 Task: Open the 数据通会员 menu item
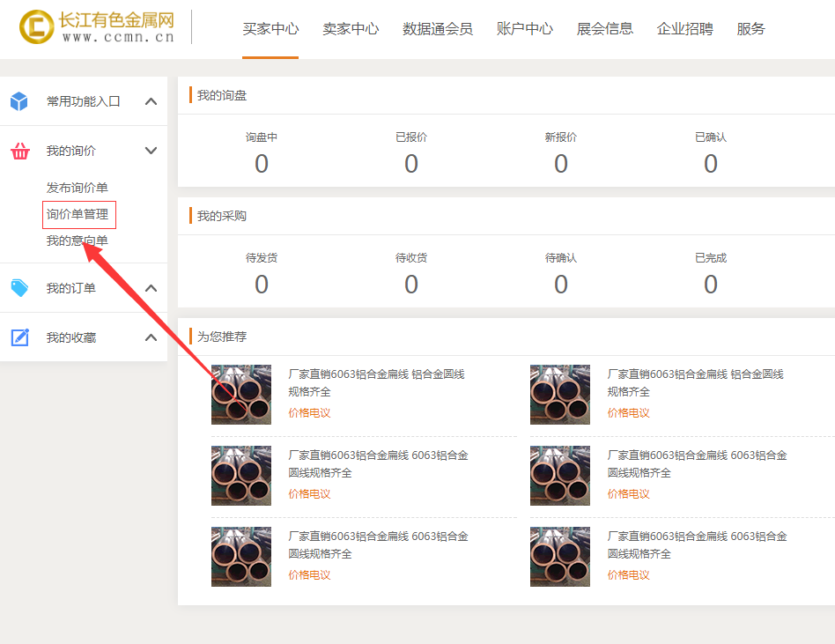[438, 29]
